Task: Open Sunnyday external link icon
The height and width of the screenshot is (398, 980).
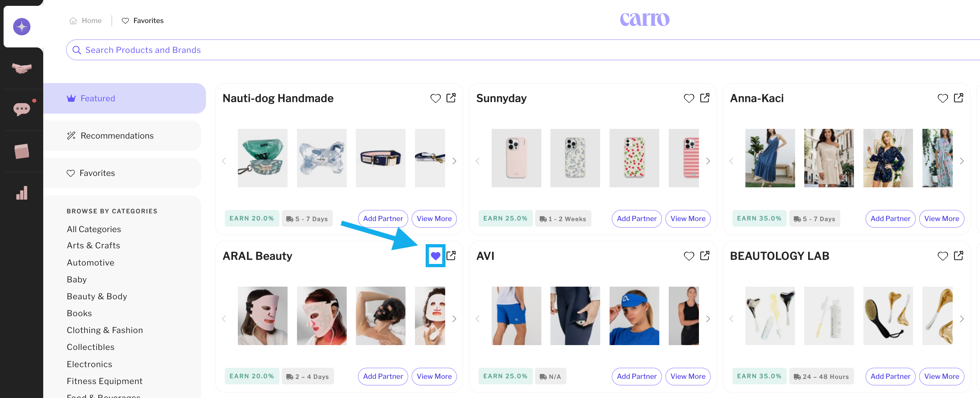Action: (x=704, y=98)
